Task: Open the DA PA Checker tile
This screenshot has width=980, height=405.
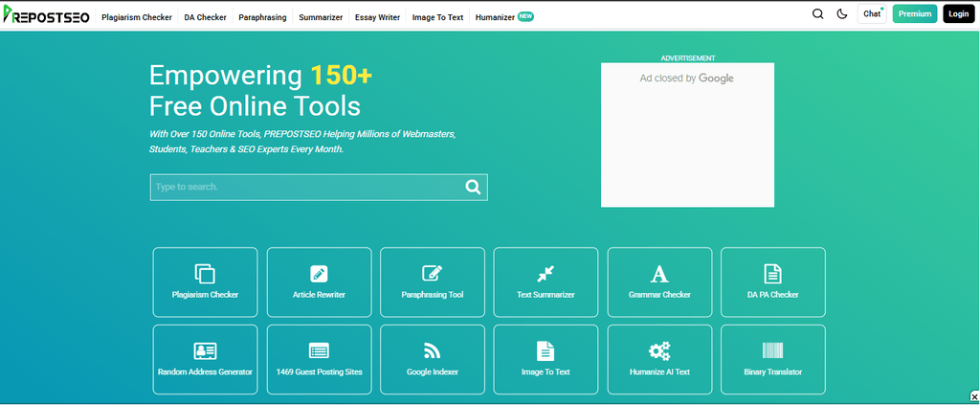Action: [772, 282]
